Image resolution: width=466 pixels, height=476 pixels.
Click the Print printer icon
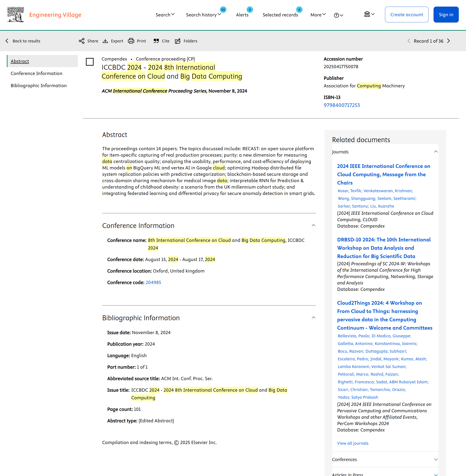(x=131, y=41)
